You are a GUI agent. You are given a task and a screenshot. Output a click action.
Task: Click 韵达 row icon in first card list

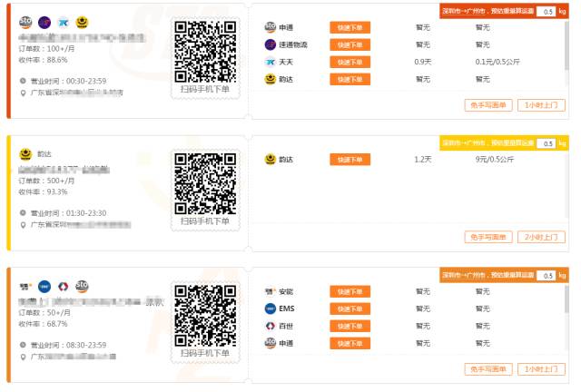coord(271,79)
